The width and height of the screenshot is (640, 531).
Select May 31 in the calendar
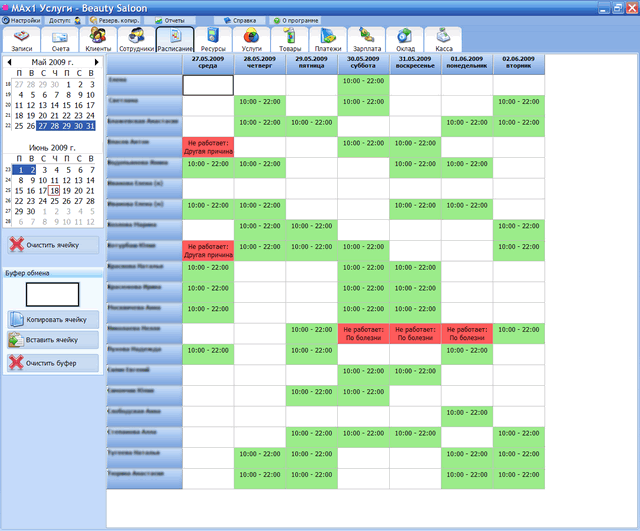coord(90,126)
